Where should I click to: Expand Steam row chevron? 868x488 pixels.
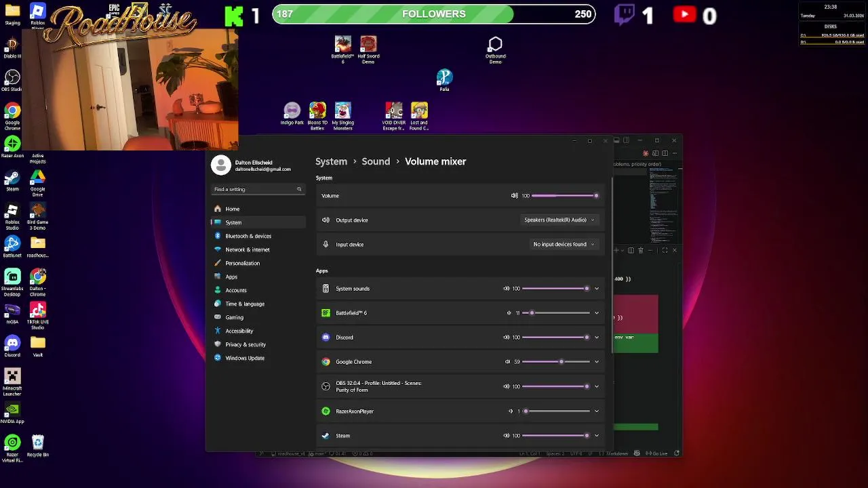coord(597,436)
